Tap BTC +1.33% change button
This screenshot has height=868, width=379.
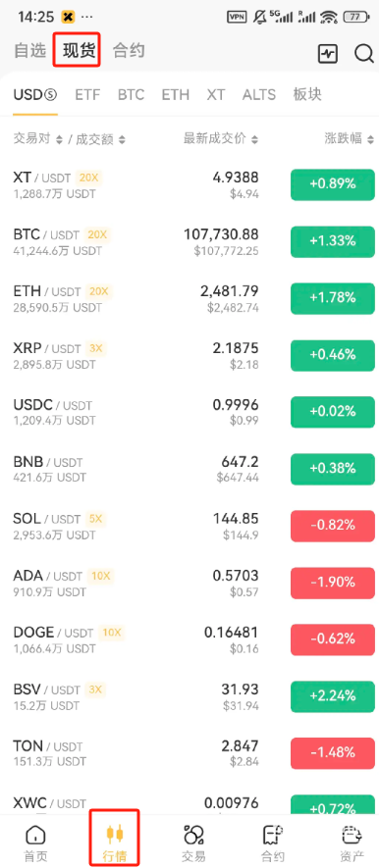(x=333, y=241)
